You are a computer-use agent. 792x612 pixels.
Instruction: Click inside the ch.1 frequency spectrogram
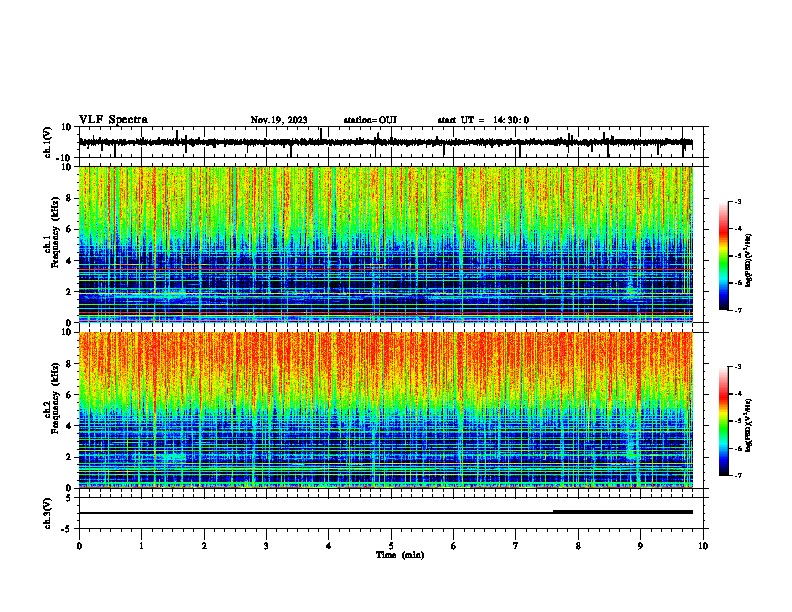(x=385, y=244)
